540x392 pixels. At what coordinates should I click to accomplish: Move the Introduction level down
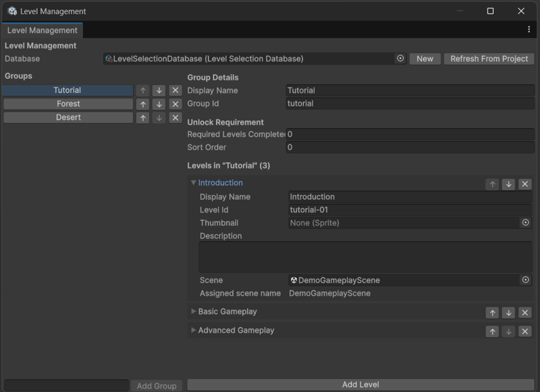(x=509, y=184)
